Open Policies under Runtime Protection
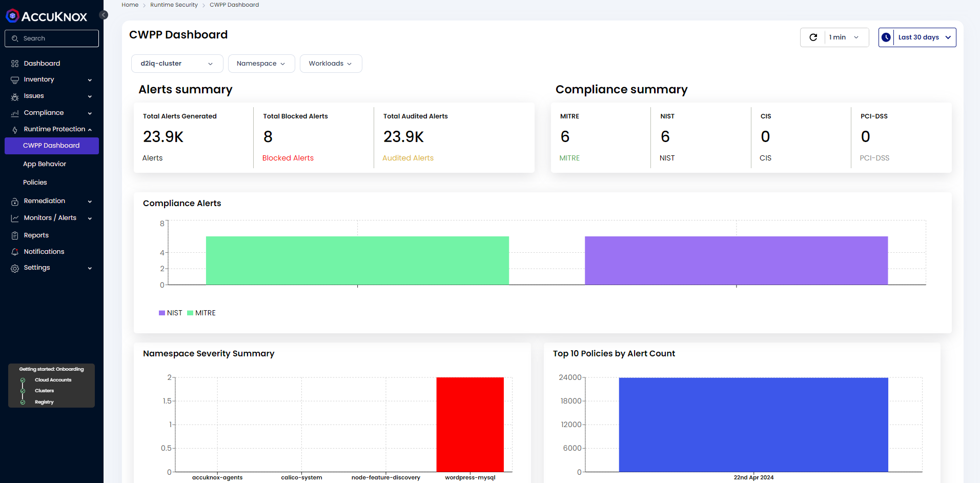 (35, 183)
